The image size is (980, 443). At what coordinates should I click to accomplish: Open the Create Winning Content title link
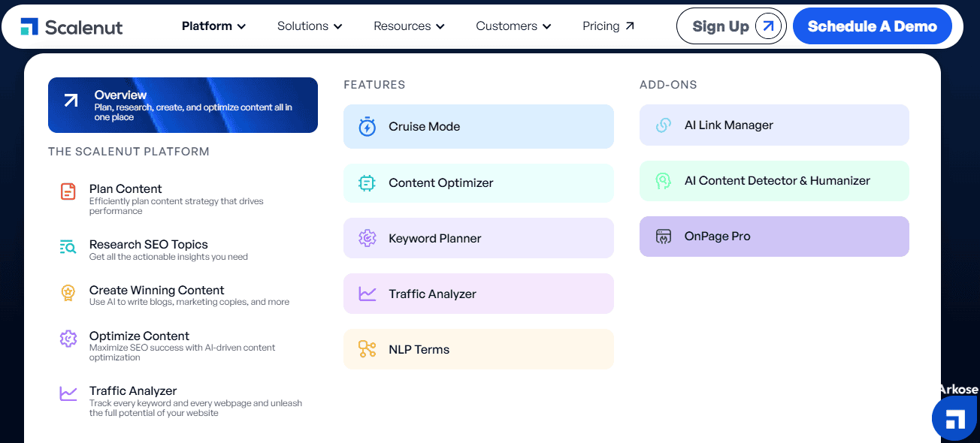click(x=157, y=290)
